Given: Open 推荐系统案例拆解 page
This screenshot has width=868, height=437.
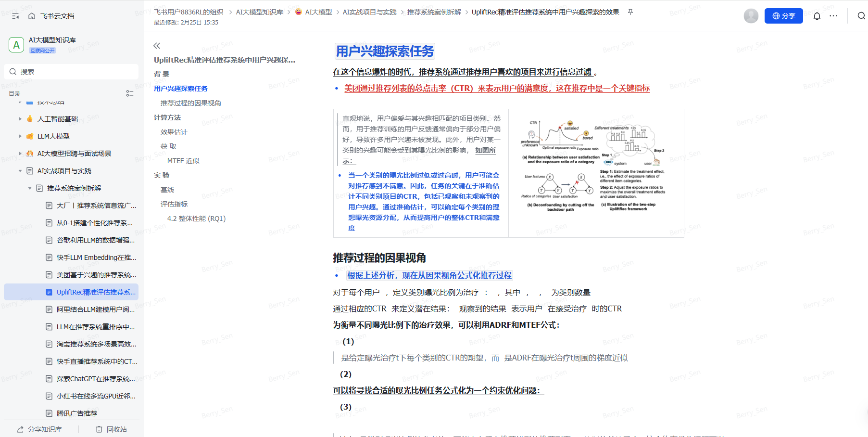Looking at the screenshot, I should click(74, 188).
